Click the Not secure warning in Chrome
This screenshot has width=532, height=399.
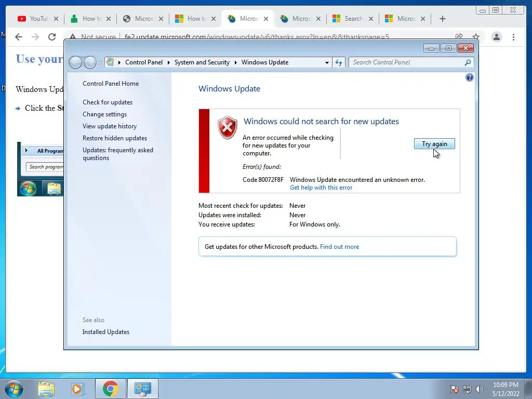click(92, 36)
